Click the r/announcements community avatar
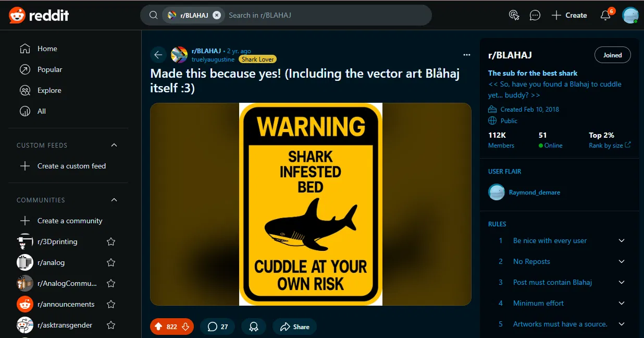 pyautogui.click(x=25, y=304)
